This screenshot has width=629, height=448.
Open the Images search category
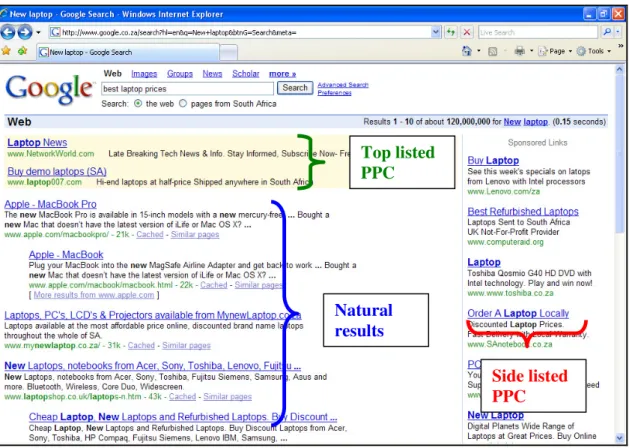click(x=144, y=74)
